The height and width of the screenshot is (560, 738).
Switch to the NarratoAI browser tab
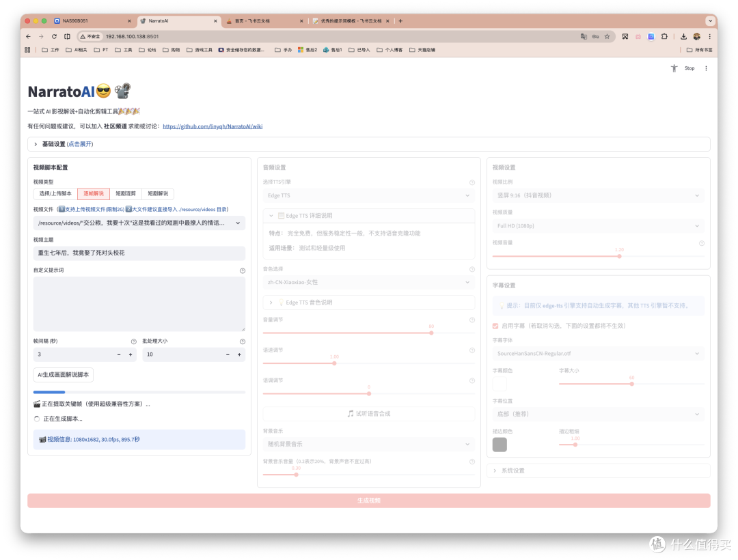tap(179, 21)
